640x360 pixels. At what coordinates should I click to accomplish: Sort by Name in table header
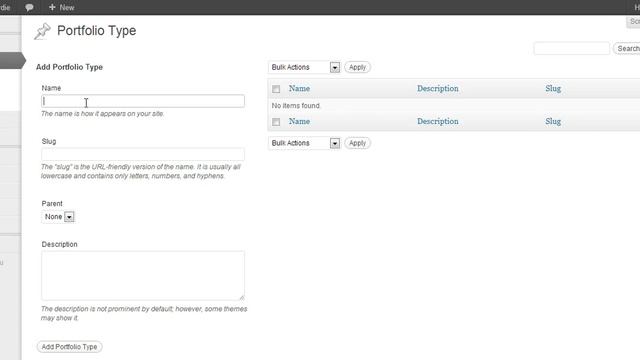[299, 89]
